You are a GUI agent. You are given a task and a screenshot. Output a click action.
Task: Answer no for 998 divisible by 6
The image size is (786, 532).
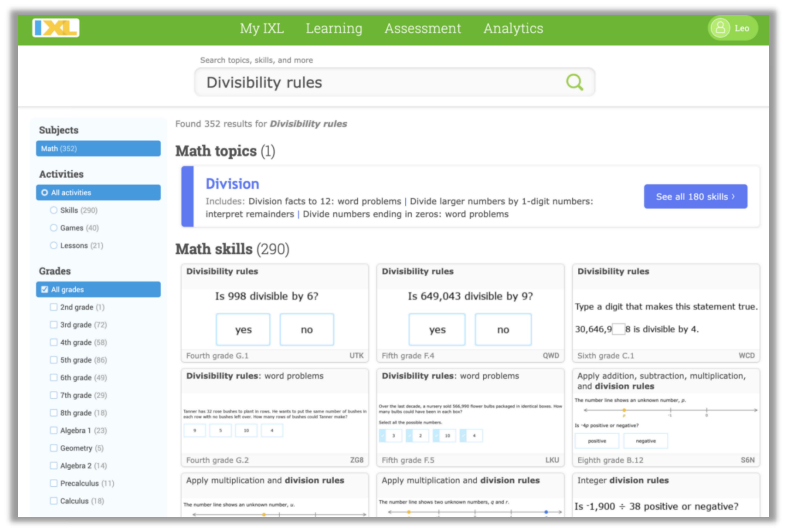[307, 329]
